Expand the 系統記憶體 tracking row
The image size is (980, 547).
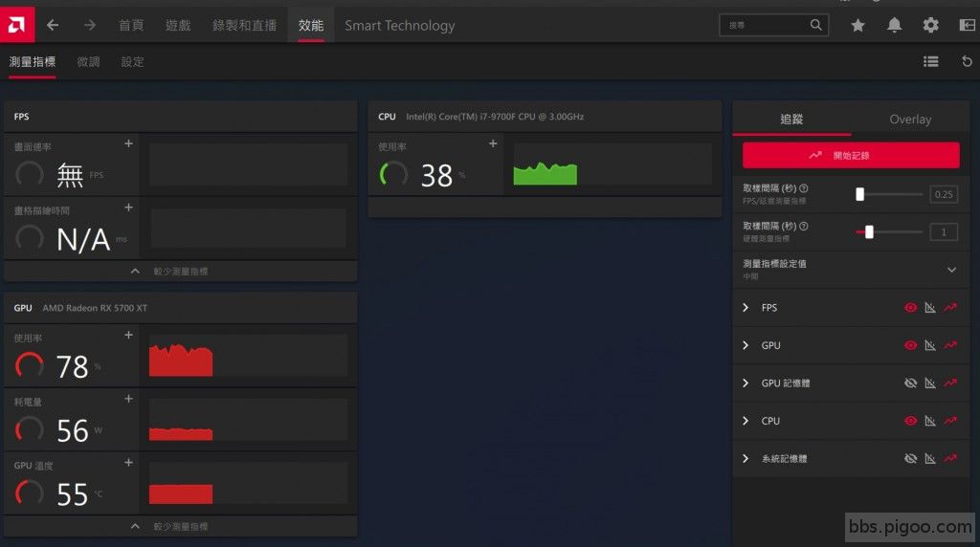(746, 458)
